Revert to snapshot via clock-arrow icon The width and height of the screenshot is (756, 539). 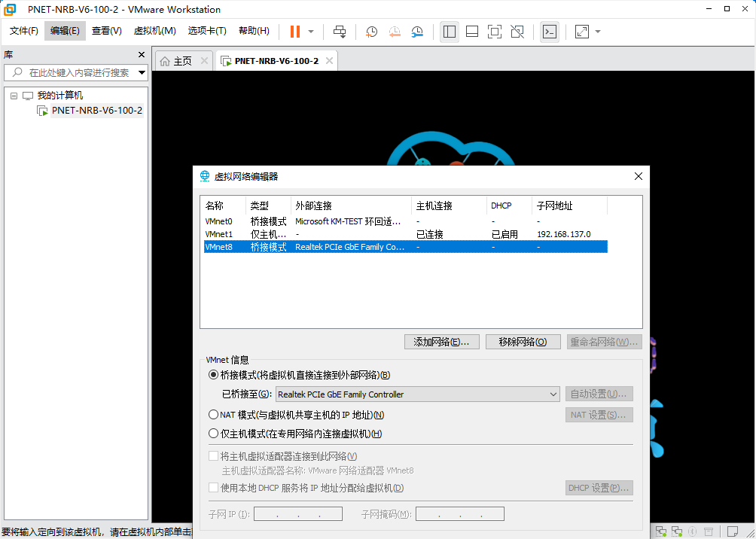[395, 32]
